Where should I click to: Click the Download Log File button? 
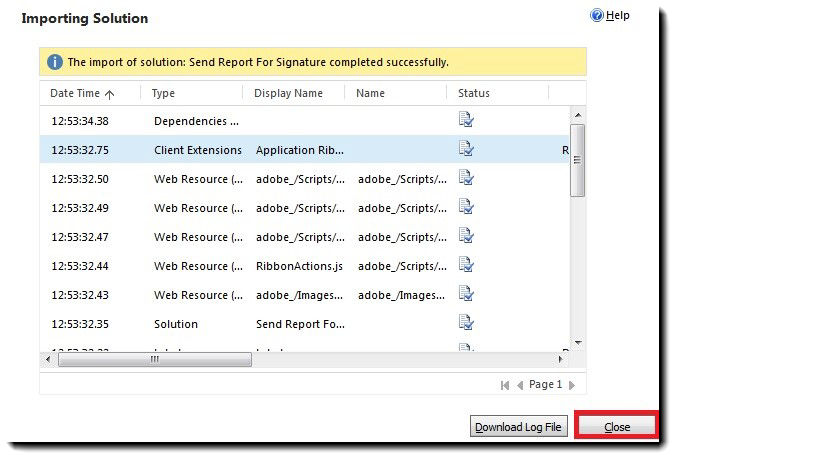pyautogui.click(x=518, y=426)
